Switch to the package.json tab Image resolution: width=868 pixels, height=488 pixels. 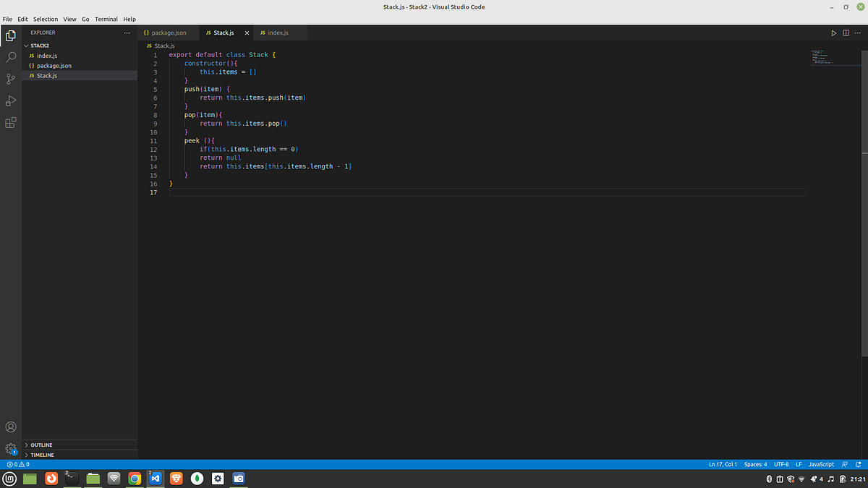point(167,33)
